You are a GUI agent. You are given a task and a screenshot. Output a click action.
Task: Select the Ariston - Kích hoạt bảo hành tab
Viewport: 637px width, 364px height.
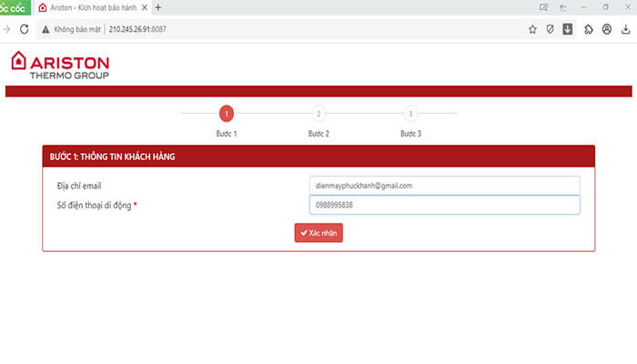coord(91,7)
